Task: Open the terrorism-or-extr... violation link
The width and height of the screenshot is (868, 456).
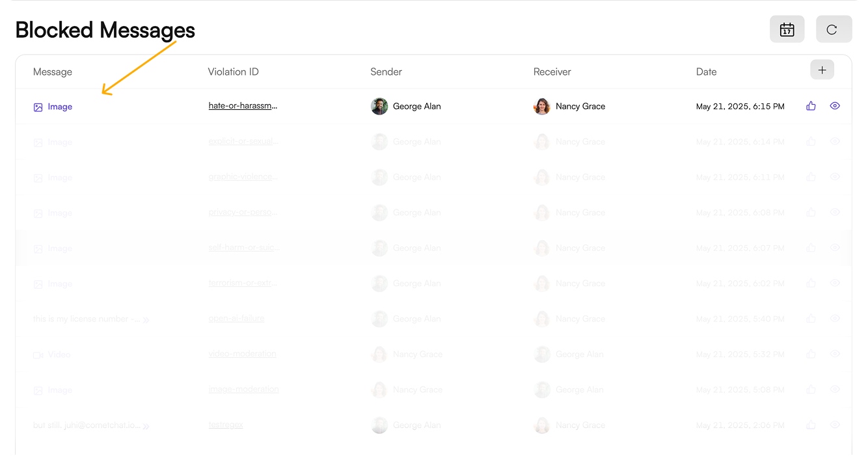Action: [243, 283]
